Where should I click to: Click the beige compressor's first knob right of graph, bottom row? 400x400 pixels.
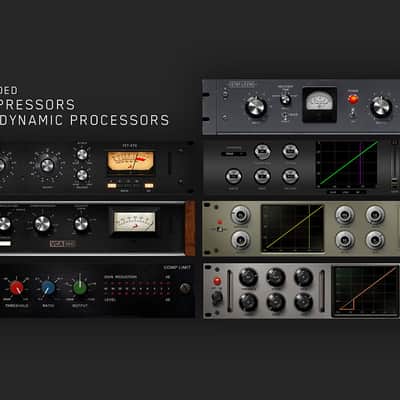pos(345,240)
